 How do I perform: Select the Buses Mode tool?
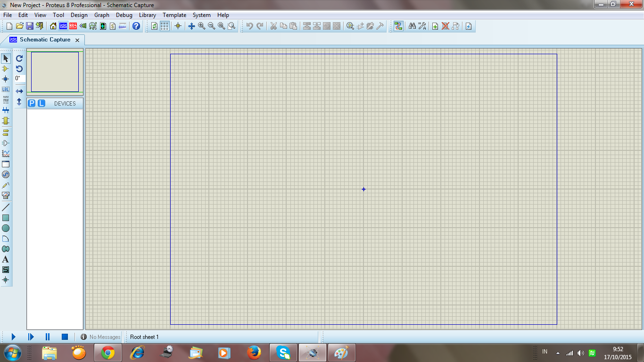click(6, 110)
